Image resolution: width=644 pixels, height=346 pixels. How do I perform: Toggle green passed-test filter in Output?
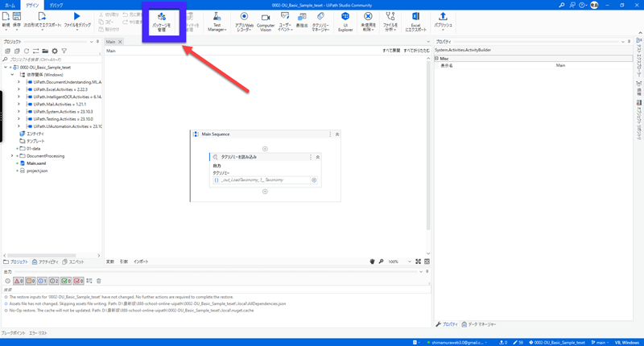pyautogui.click(x=66, y=281)
